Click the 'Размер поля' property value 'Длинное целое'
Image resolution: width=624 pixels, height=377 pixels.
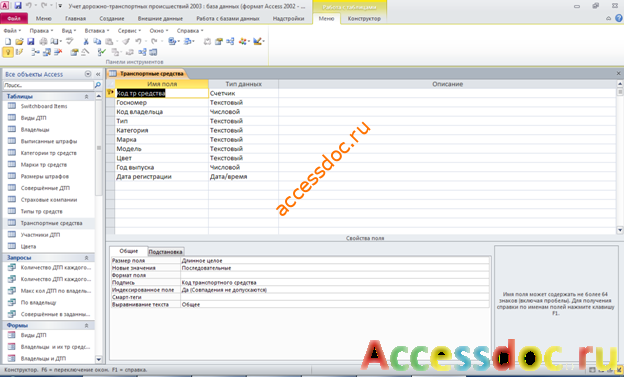click(x=335, y=261)
